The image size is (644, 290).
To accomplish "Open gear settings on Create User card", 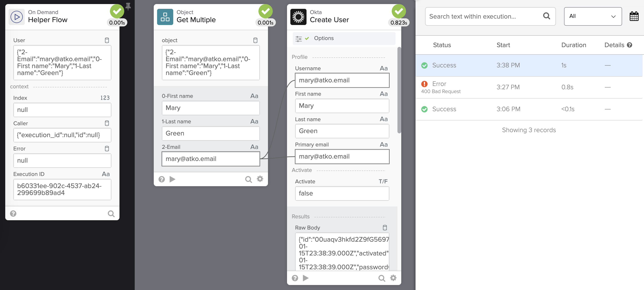I will point(393,278).
